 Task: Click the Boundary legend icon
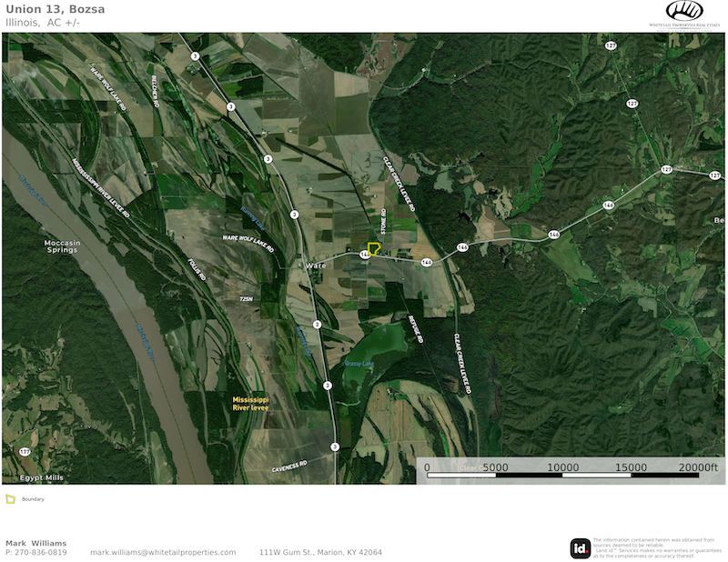[11, 498]
